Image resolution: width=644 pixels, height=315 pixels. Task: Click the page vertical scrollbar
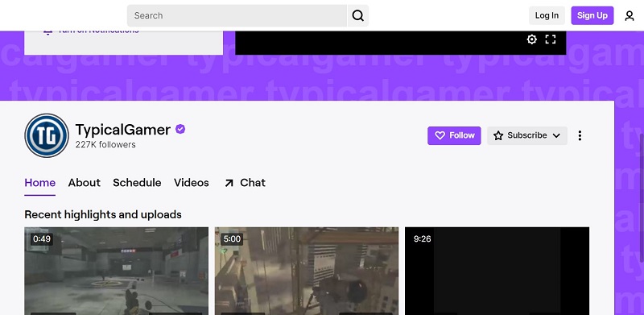[x=642, y=197]
